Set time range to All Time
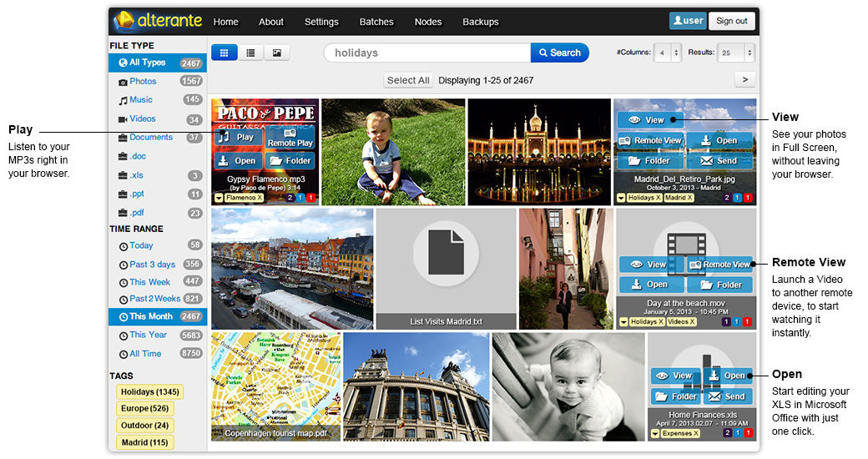Screen dimensions: 868x459 tap(158, 354)
